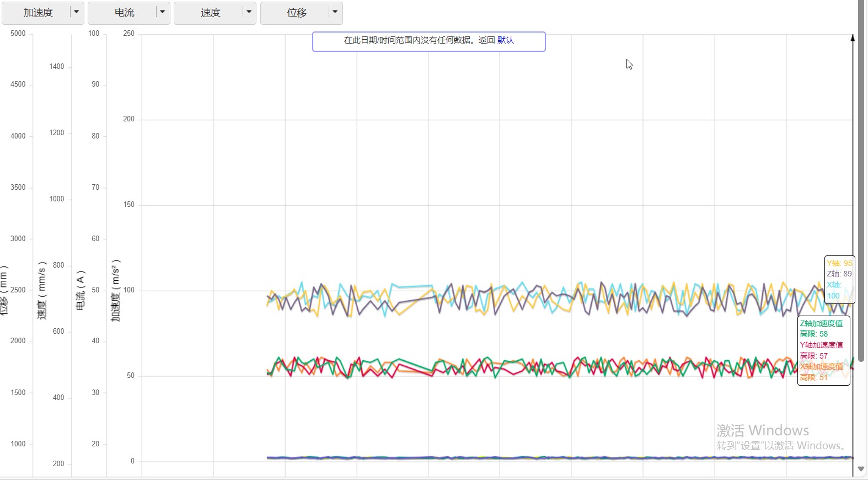Click the 电流 (A) axis label
The height and width of the screenshot is (480, 868).
[x=81, y=290]
